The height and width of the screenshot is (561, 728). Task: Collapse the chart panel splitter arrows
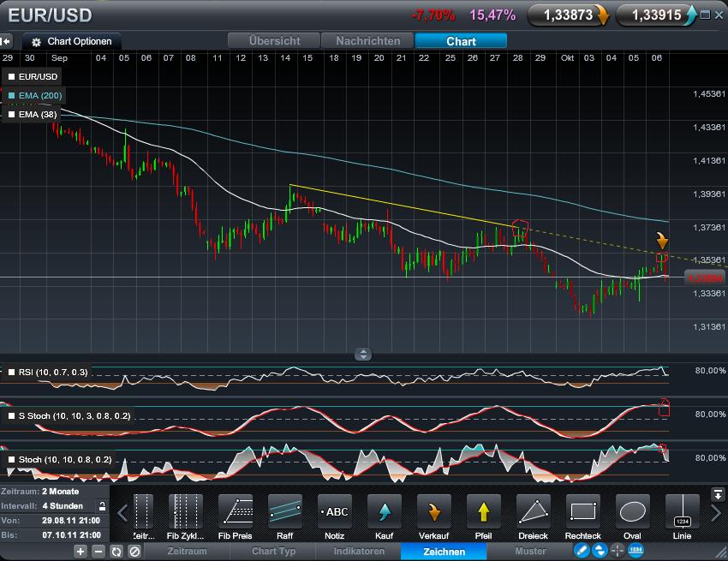point(363,354)
